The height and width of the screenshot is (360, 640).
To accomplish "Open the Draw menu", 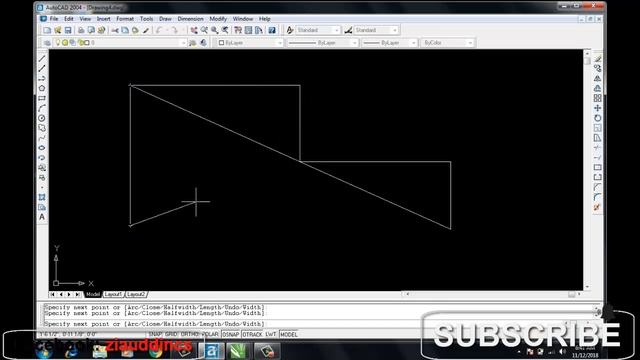I will pos(165,19).
